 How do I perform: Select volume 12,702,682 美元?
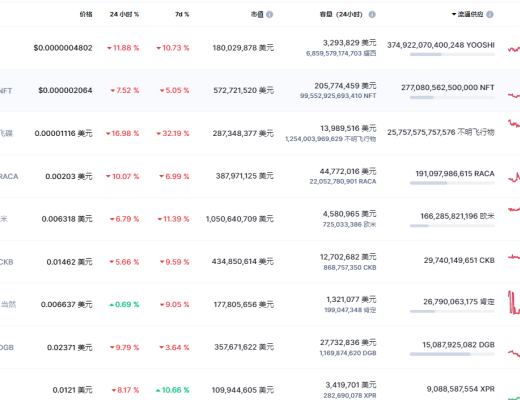(348, 257)
